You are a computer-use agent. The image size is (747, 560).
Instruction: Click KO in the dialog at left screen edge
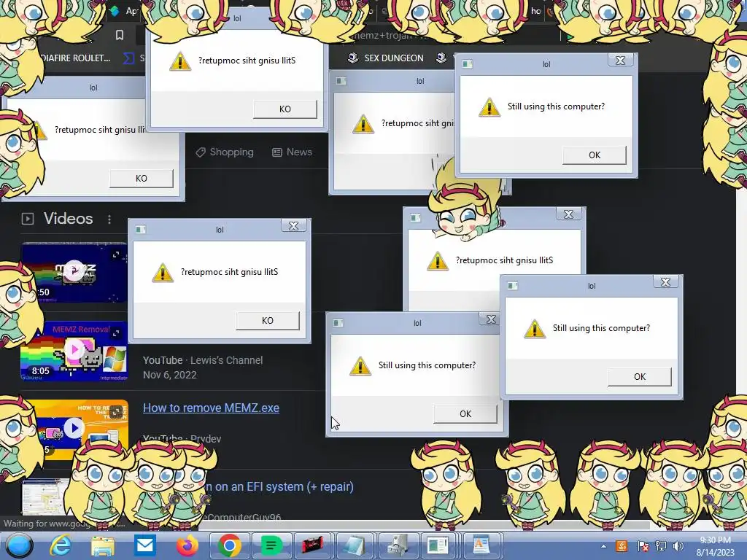[x=142, y=179]
